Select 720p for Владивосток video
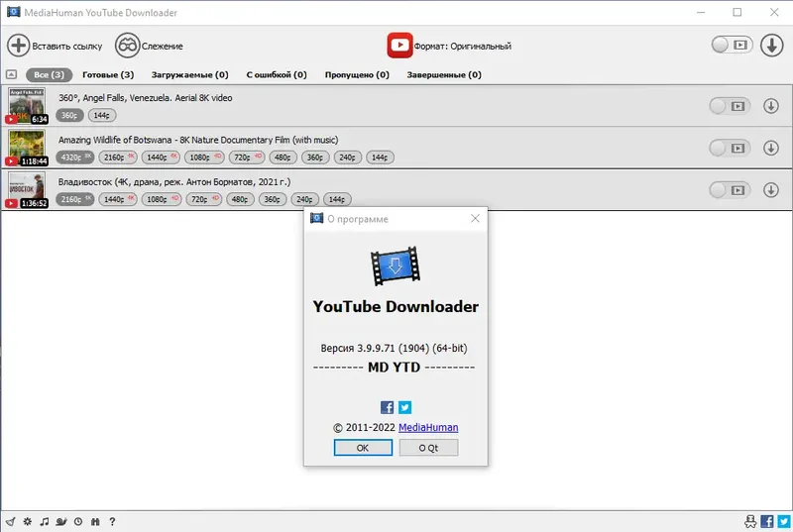 (204, 199)
